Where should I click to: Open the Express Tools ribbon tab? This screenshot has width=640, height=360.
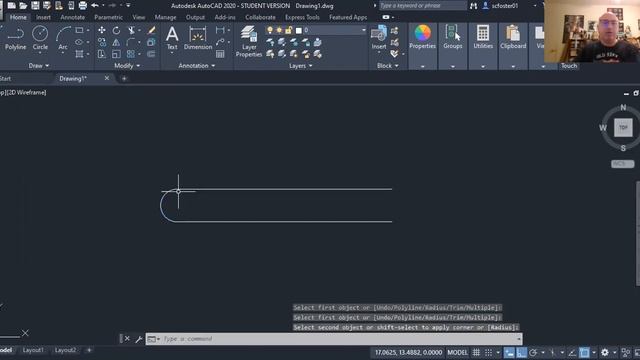click(302, 17)
